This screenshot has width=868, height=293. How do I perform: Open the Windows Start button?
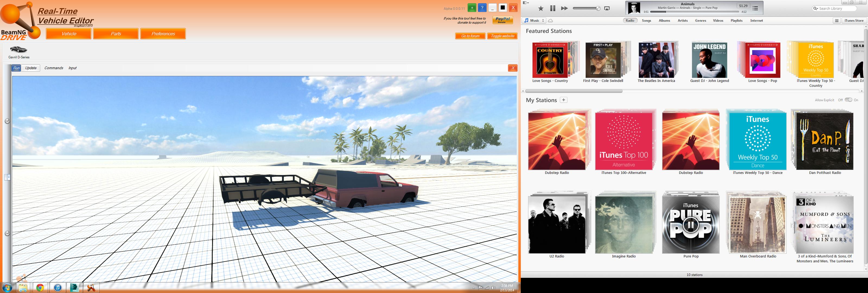point(7,288)
